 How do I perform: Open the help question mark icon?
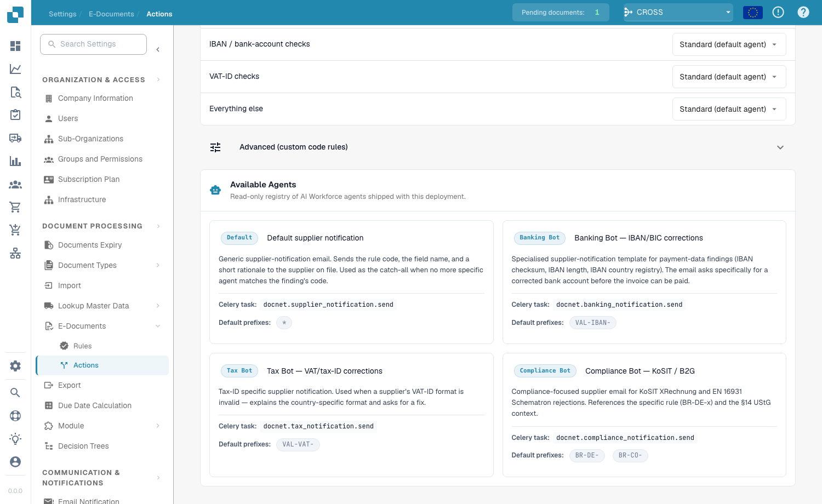click(803, 12)
